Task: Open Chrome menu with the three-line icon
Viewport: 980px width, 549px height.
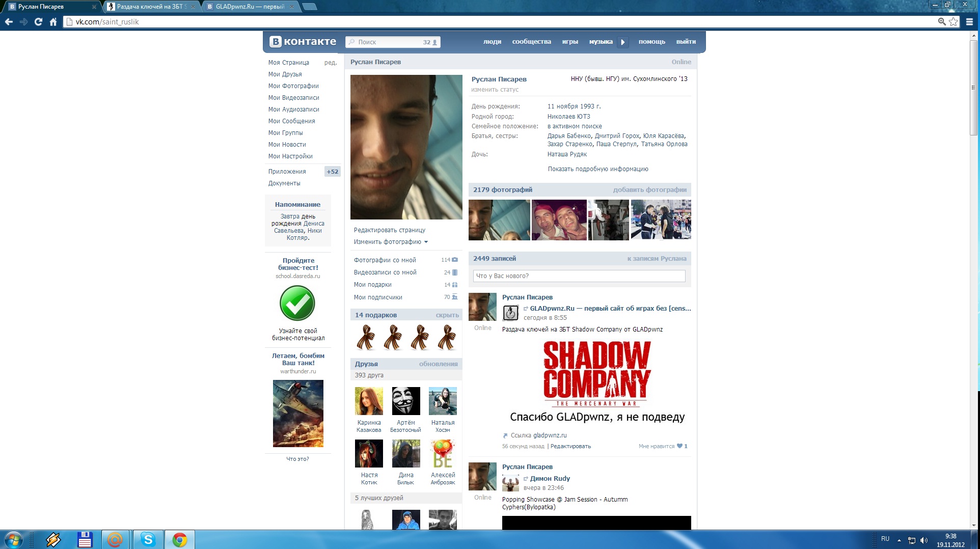Action: click(x=969, y=22)
